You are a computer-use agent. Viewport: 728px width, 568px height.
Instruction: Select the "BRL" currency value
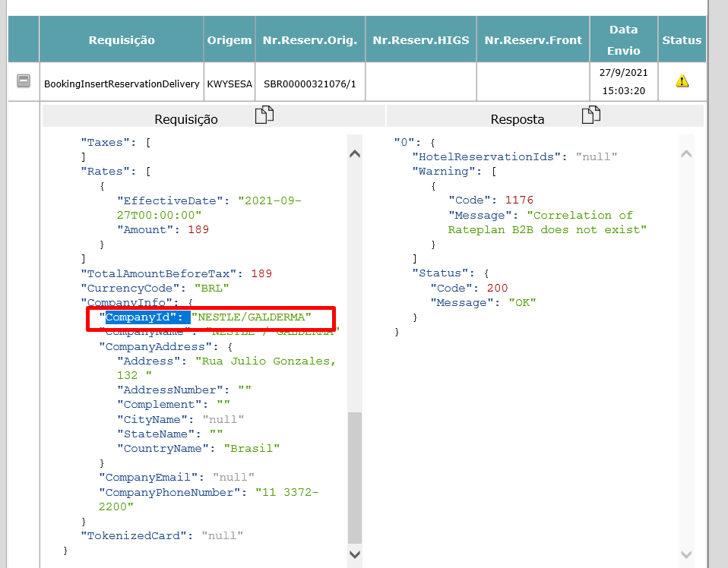click(x=212, y=288)
